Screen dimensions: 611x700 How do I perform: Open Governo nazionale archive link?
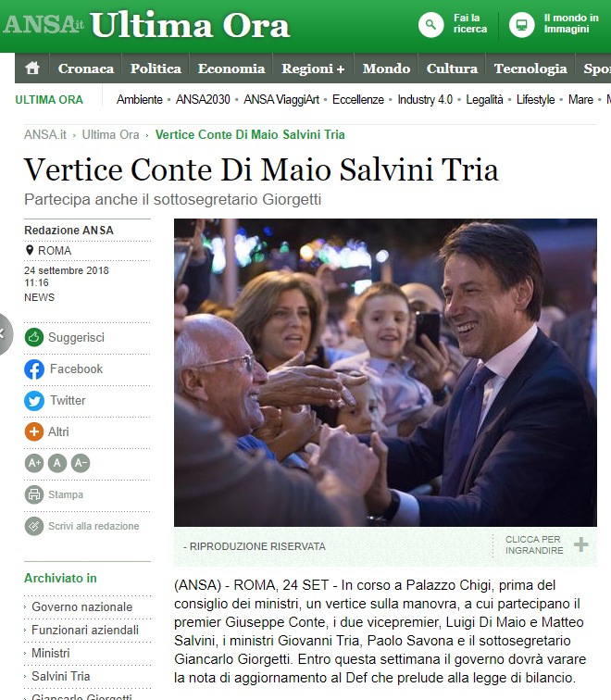click(81, 607)
